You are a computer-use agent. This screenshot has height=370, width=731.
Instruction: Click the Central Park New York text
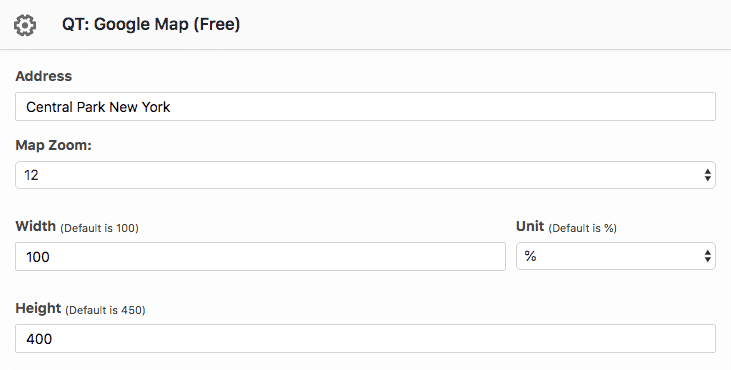click(98, 107)
